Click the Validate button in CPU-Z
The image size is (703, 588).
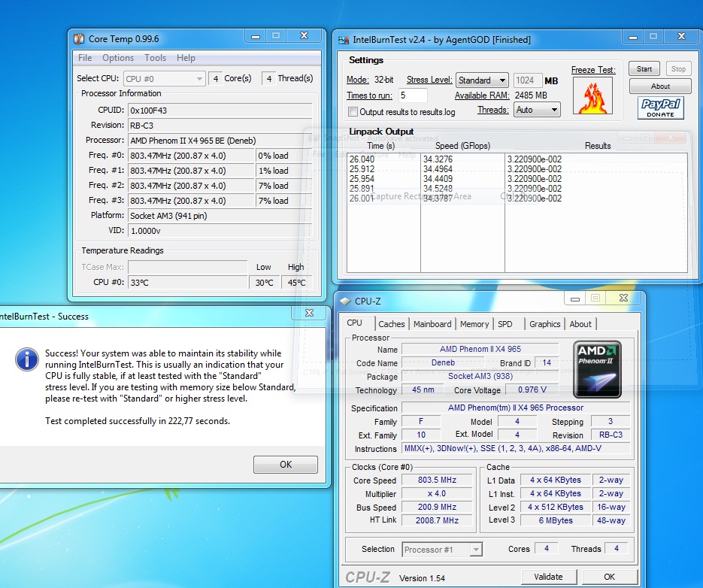548,577
